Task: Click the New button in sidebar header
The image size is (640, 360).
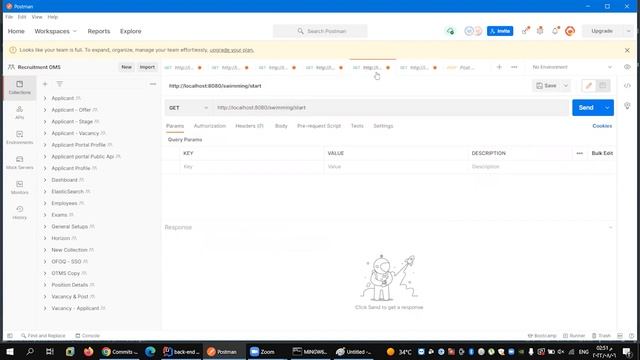Action: [x=127, y=67]
